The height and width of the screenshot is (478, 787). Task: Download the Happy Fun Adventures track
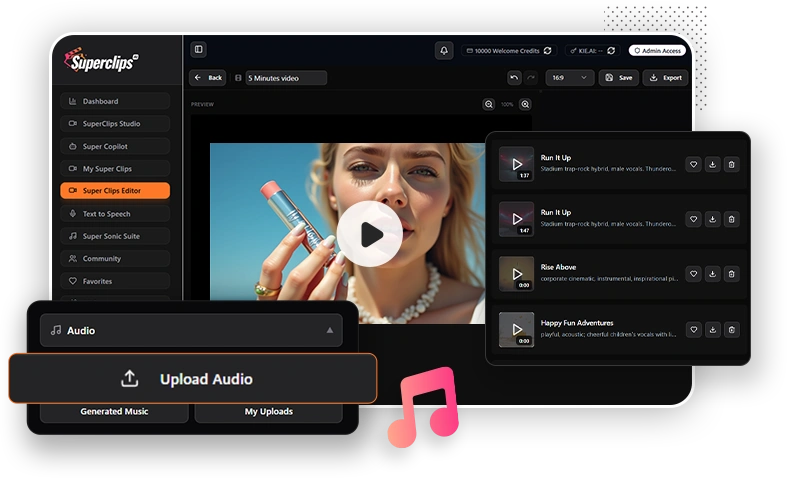coord(712,329)
